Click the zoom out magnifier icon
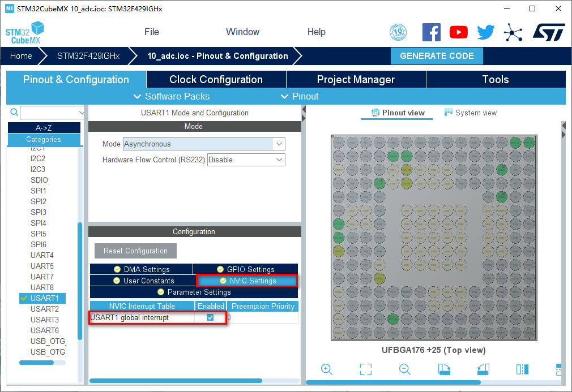 [x=404, y=369]
